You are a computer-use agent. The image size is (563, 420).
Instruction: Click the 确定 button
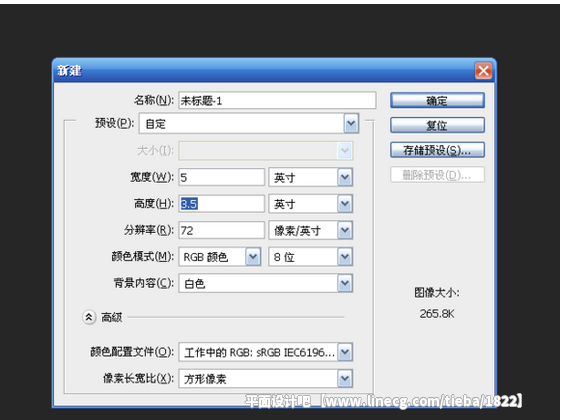coord(437,100)
